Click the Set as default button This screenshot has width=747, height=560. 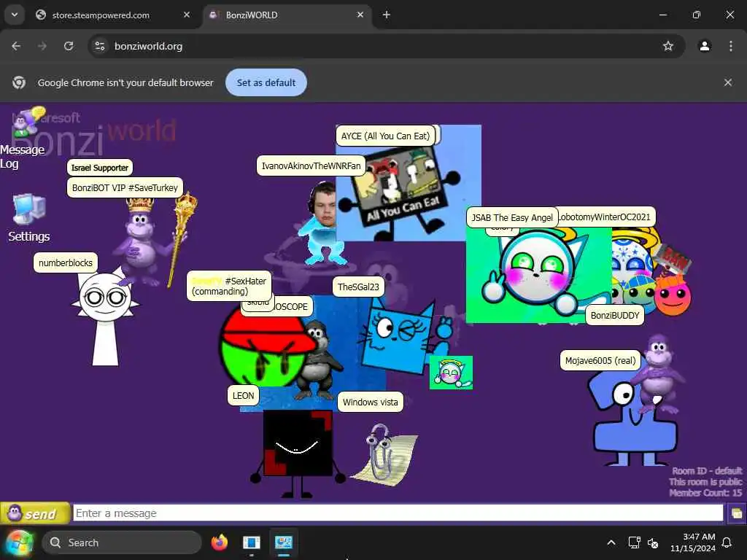(266, 82)
